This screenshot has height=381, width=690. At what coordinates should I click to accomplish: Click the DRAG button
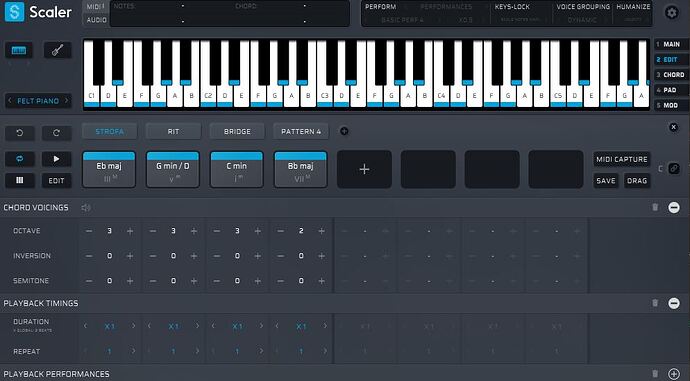637,180
